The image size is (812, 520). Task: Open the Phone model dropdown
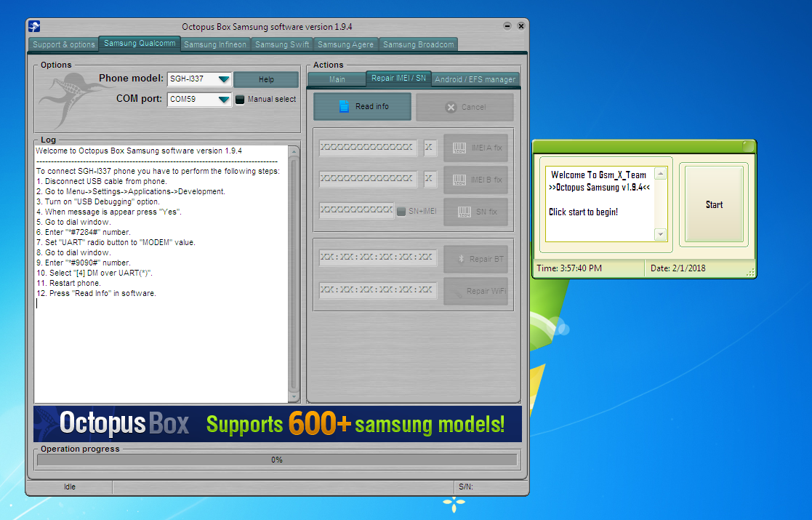click(x=224, y=79)
